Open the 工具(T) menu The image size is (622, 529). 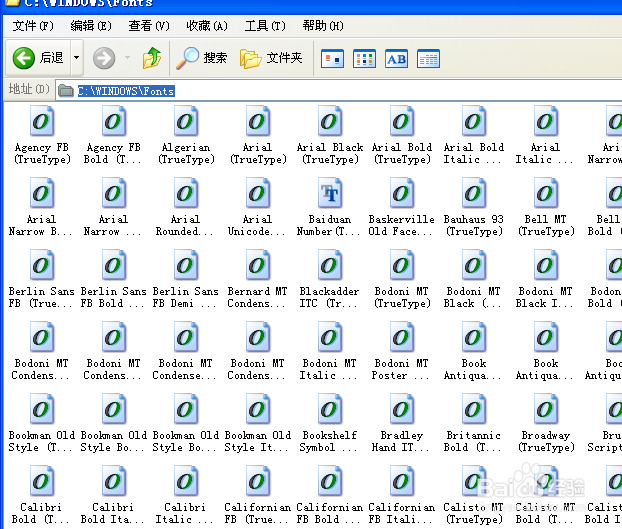[265, 26]
